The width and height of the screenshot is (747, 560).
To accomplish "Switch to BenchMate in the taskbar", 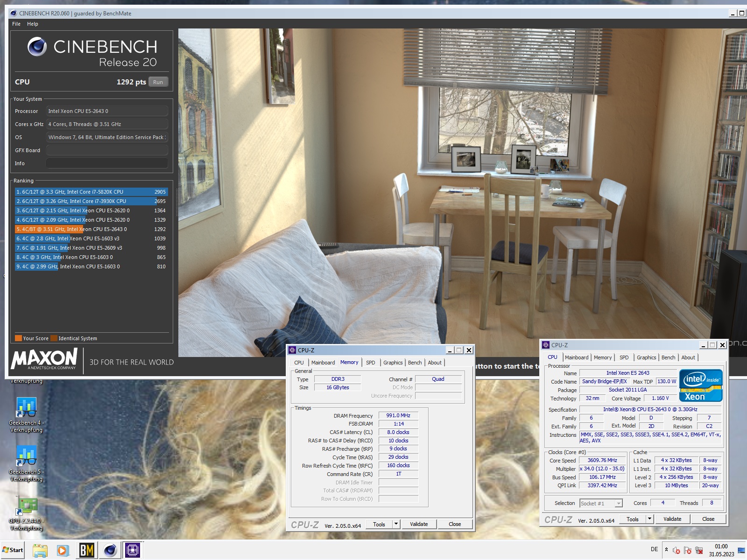I will click(86, 551).
